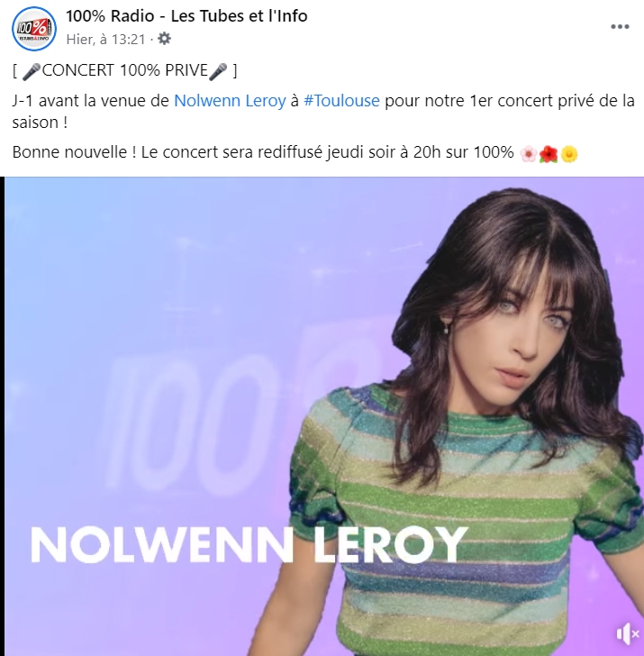Click the pink blossom emoji
644x656 pixels.
(x=529, y=154)
